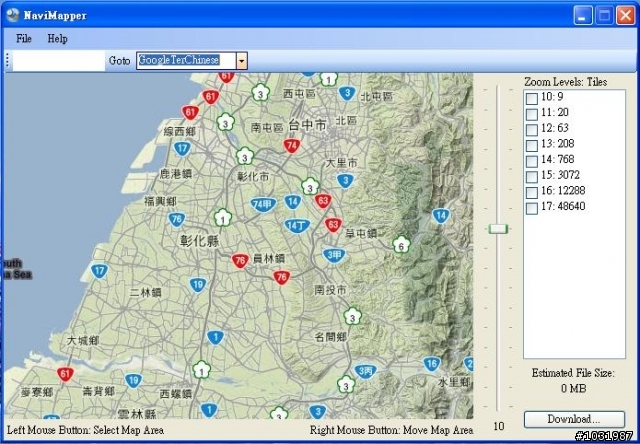This screenshot has height=444, width=640.
Task: Click the 大城鄉 township label
Action: click(83, 340)
